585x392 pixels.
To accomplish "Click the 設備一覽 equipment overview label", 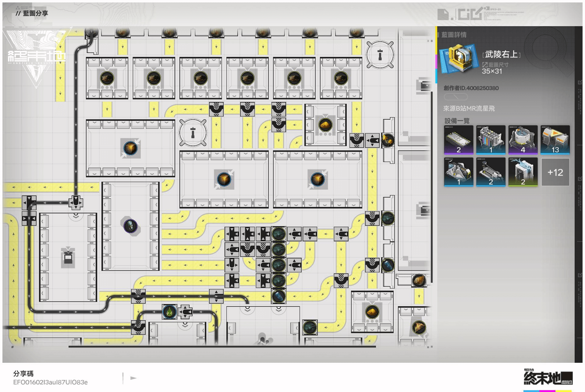I will pos(457,121).
